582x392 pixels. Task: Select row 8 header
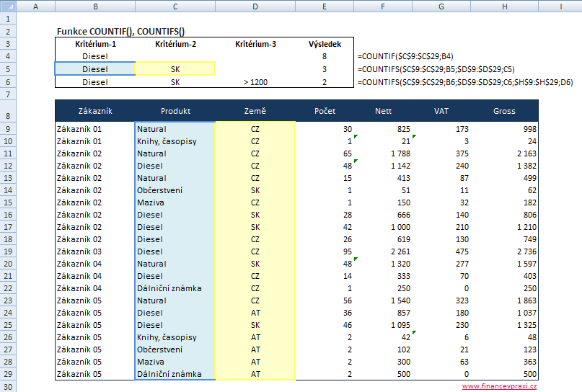coord(8,111)
